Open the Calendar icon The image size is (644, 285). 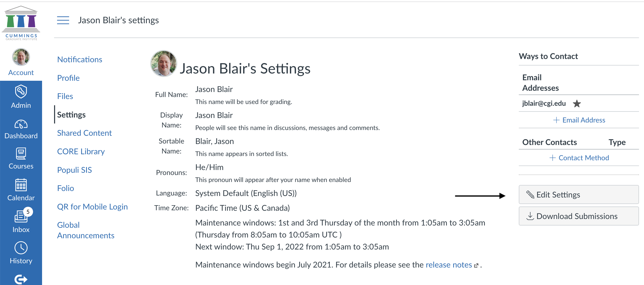point(21,185)
